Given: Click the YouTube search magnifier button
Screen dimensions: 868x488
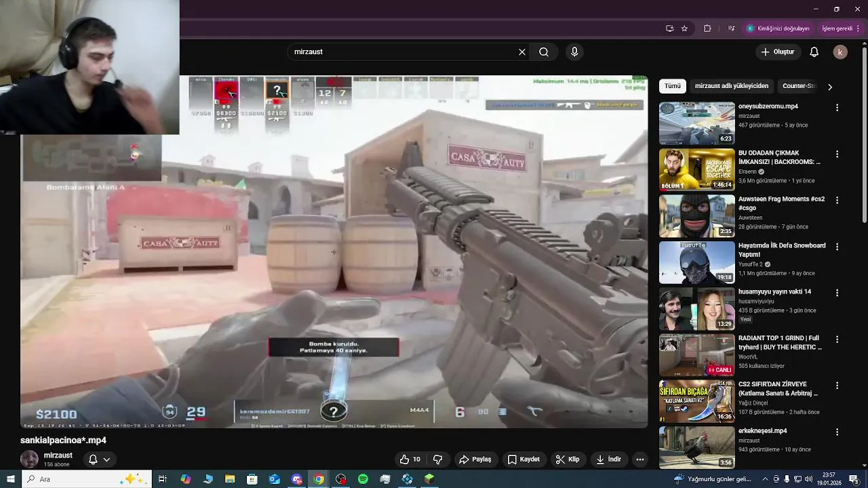Looking at the screenshot, I should 544,52.
